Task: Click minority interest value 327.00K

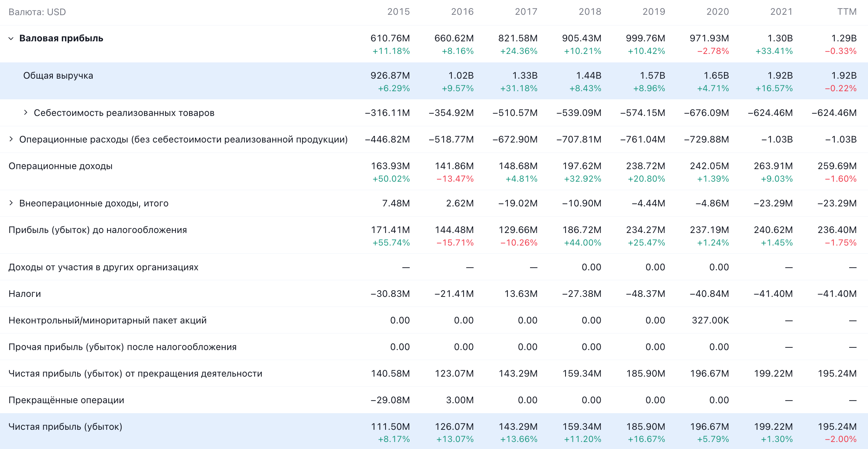Action: click(710, 321)
